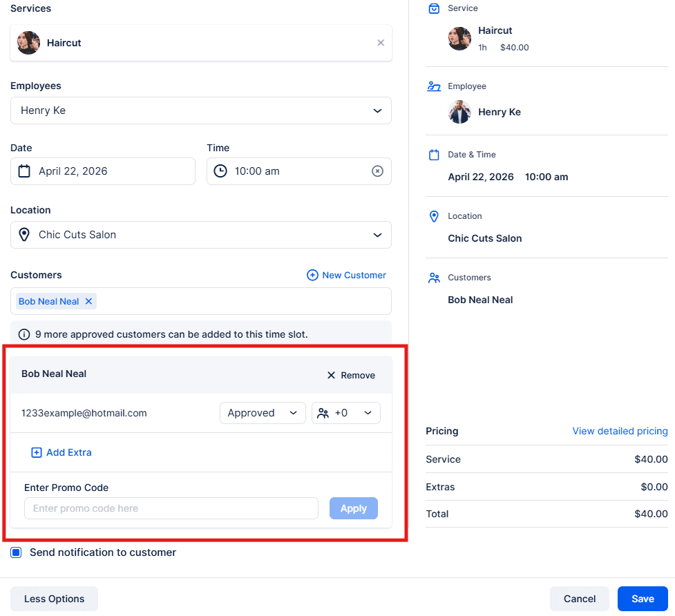Click the Cancel button
675x616 pixels.
pos(580,599)
